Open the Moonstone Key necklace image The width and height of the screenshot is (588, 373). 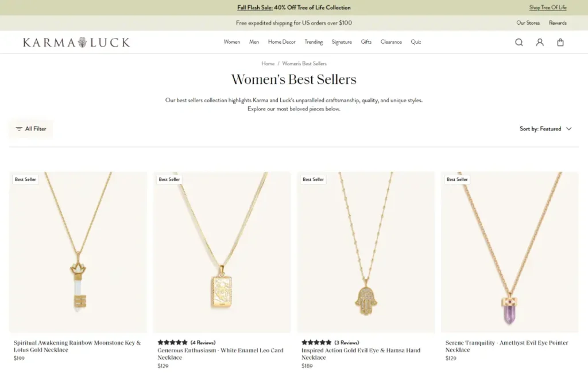(78, 252)
